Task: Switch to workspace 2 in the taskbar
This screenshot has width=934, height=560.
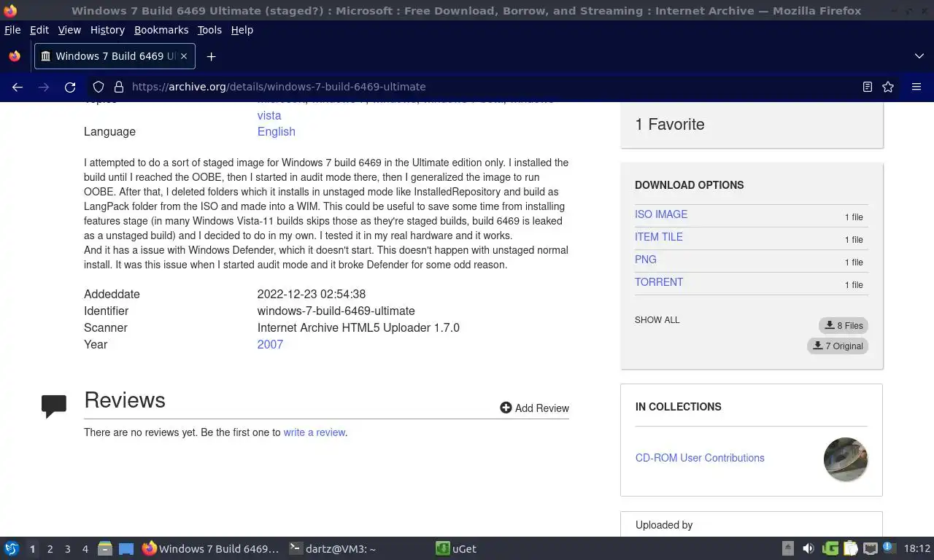Action: (50, 549)
